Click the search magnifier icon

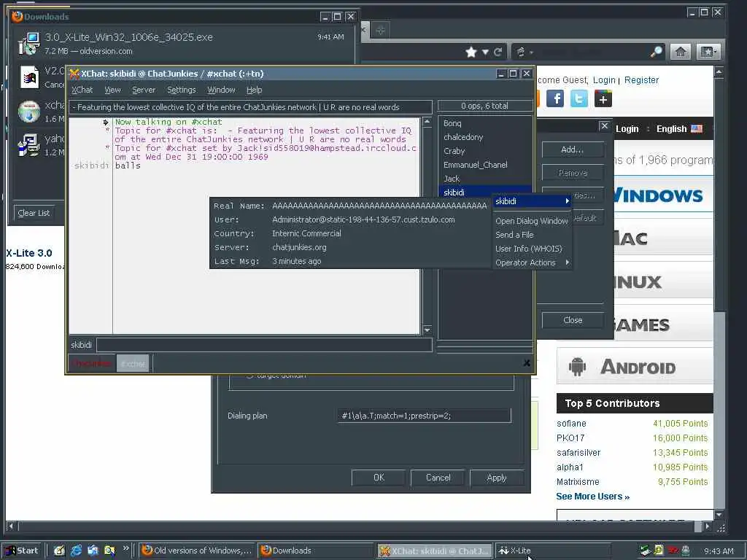point(657,52)
